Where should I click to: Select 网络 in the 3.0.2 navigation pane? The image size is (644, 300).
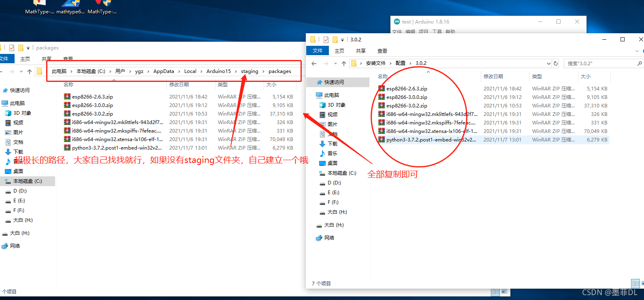pyautogui.click(x=329, y=238)
